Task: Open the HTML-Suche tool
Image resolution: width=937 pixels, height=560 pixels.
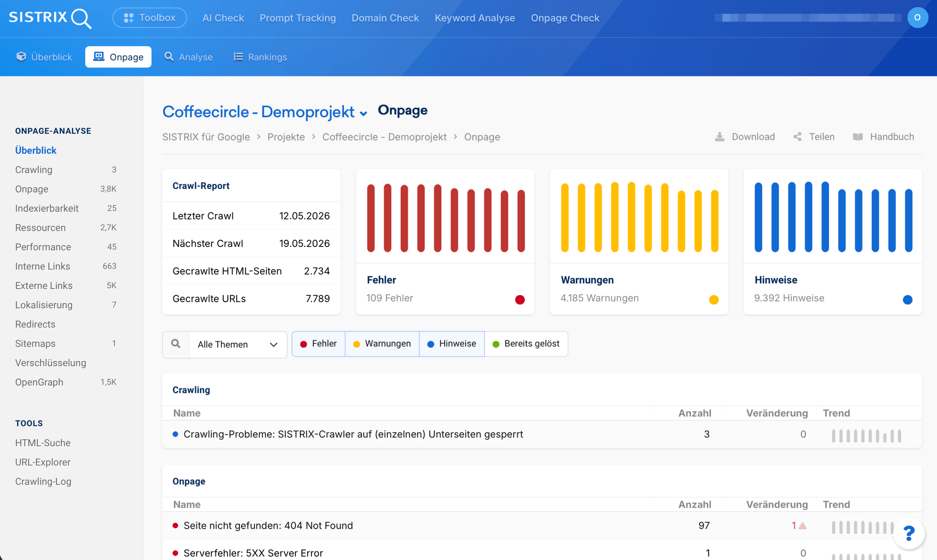Action: [43, 443]
